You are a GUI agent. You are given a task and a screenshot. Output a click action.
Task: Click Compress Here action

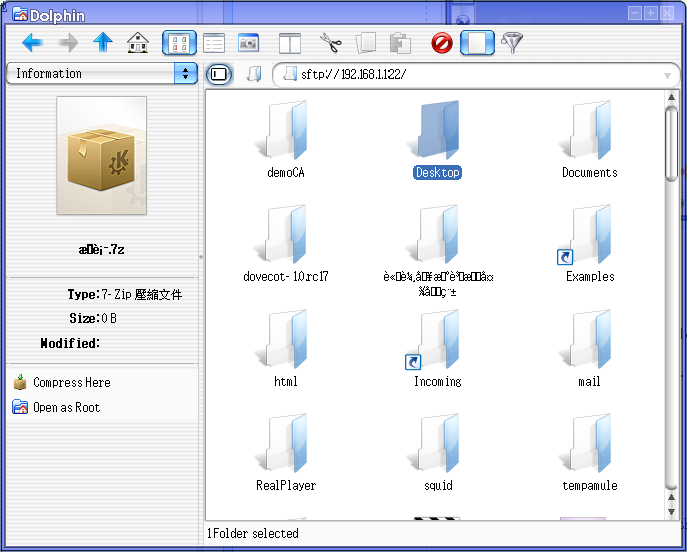pos(71,383)
